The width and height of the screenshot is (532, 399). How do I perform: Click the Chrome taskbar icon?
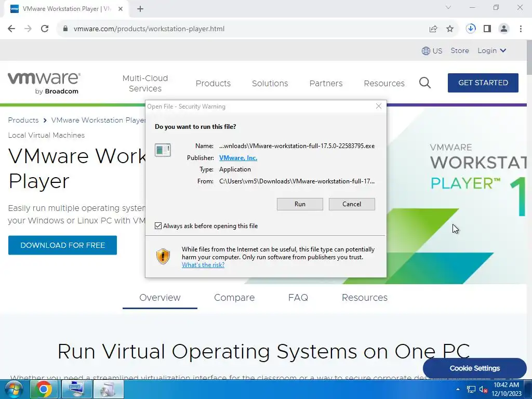[44, 389]
